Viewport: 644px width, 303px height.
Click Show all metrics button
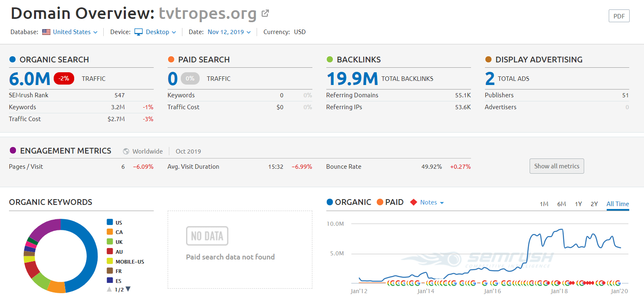tap(557, 166)
